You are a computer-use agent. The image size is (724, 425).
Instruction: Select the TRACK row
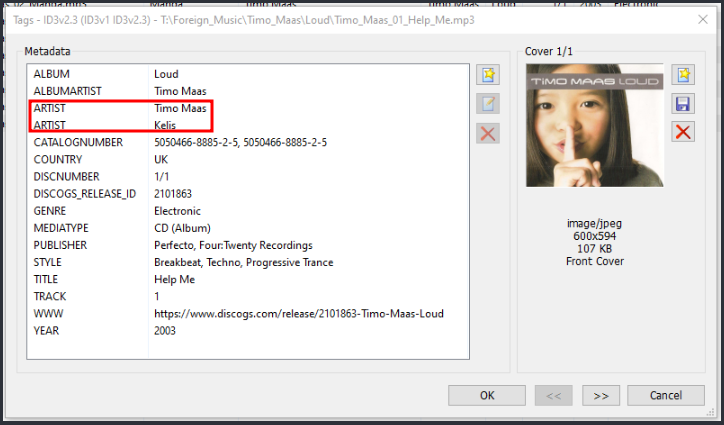tap(248, 296)
